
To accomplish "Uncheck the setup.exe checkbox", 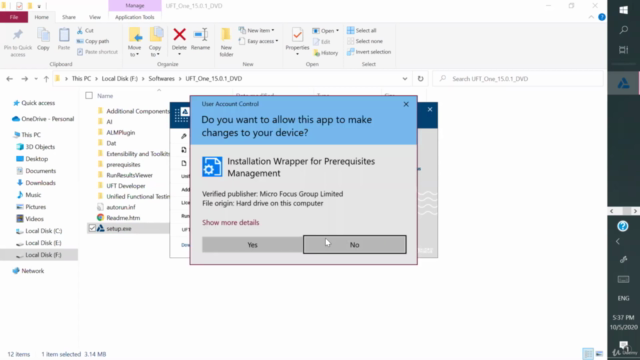I will pyautogui.click(x=92, y=229).
